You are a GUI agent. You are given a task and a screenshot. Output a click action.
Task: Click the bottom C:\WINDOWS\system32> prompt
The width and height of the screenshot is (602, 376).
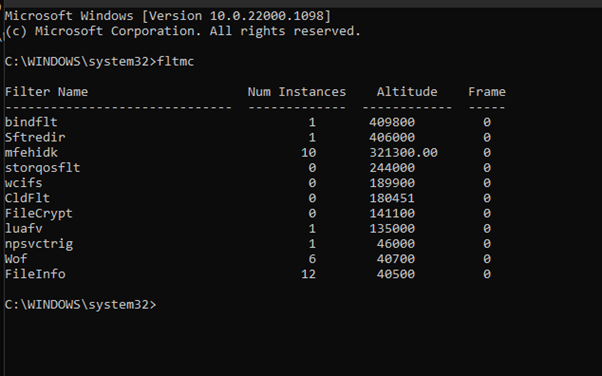pos(81,305)
